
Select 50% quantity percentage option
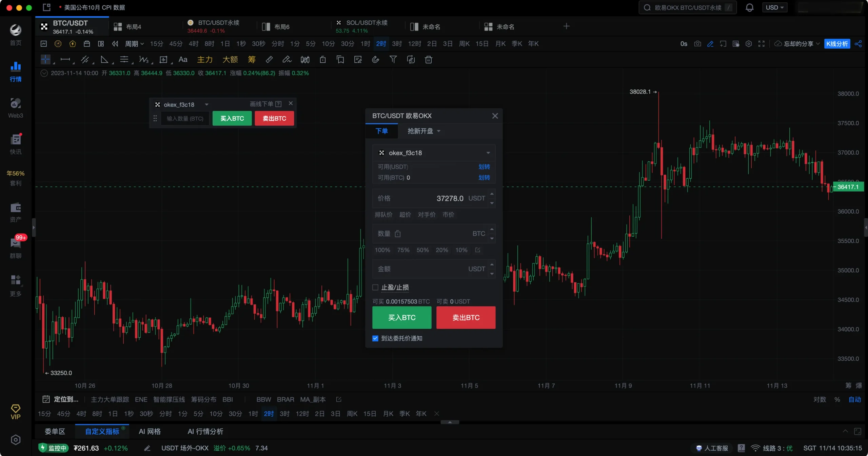[422, 250]
